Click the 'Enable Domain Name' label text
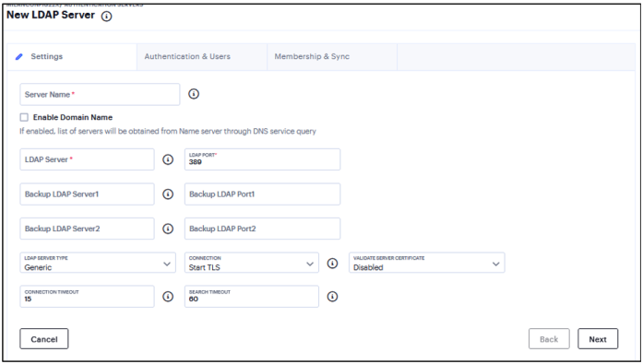Image resolution: width=643 pixels, height=364 pixels. point(73,118)
